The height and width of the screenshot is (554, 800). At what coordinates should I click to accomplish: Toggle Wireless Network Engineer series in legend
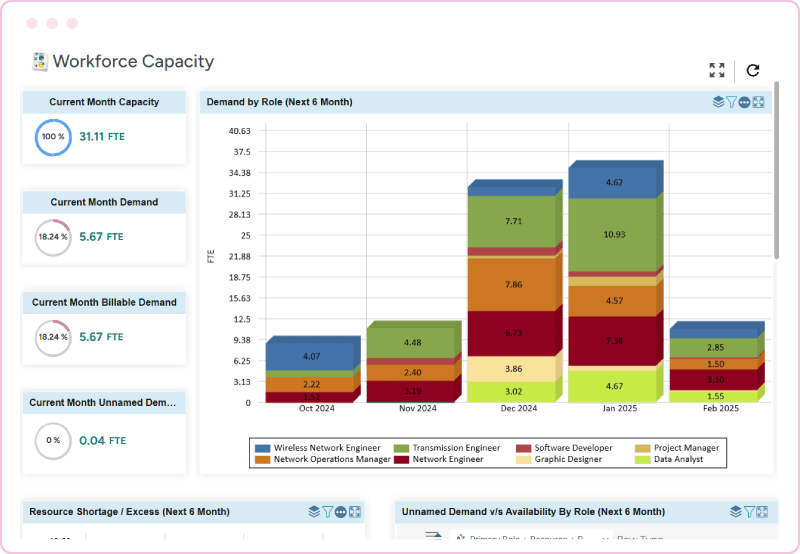(315, 448)
